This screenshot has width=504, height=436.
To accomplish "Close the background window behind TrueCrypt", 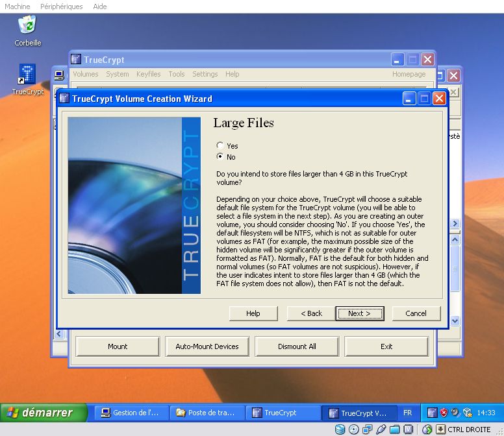I will [x=453, y=76].
